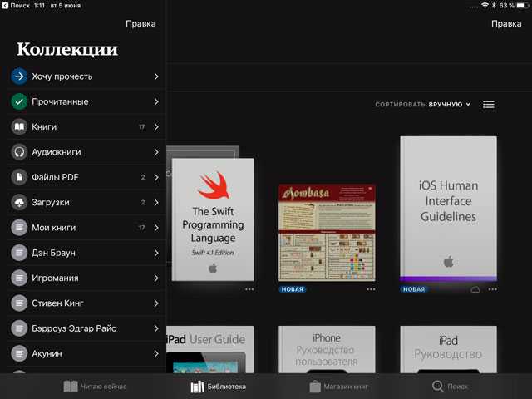Expand the Загрузки collection chevron
The image size is (532, 399).
pyautogui.click(x=156, y=203)
